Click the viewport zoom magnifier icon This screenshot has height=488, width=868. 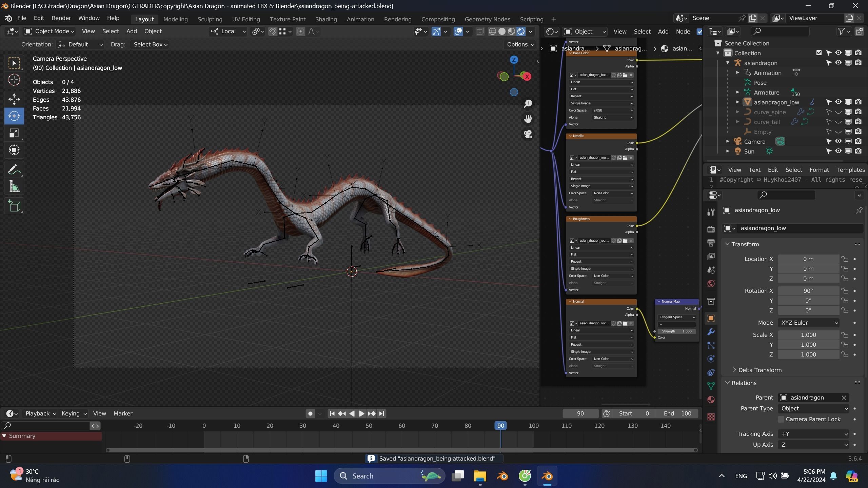tap(528, 104)
